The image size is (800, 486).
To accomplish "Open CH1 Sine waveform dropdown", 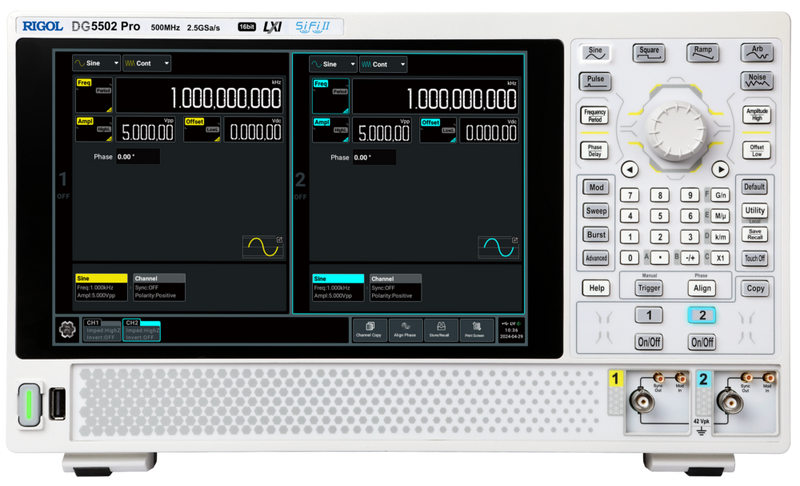I will coord(96,63).
